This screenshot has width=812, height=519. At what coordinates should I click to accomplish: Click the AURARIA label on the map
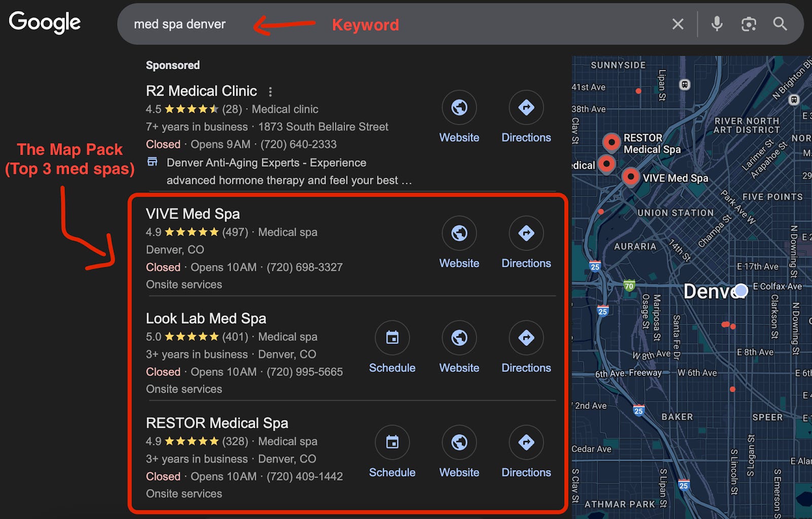tap(635, 246)
